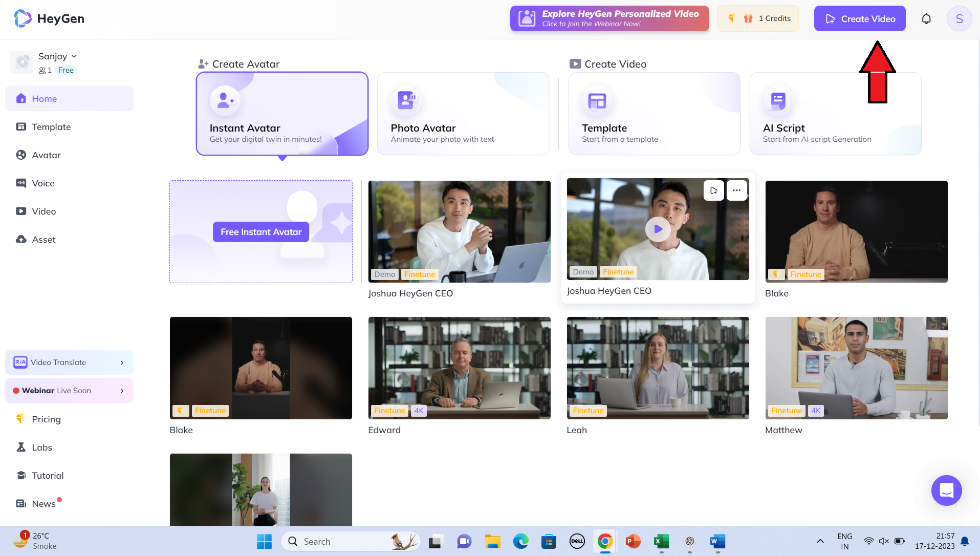Screen dimensions: 980x556
Task: Click the Template card icon
Action: 597,100
